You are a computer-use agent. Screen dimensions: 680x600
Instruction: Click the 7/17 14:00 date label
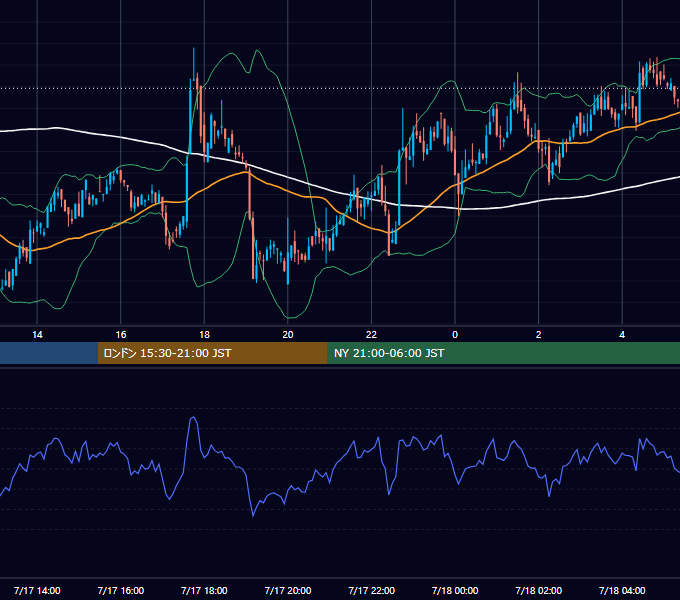point(37,590)
